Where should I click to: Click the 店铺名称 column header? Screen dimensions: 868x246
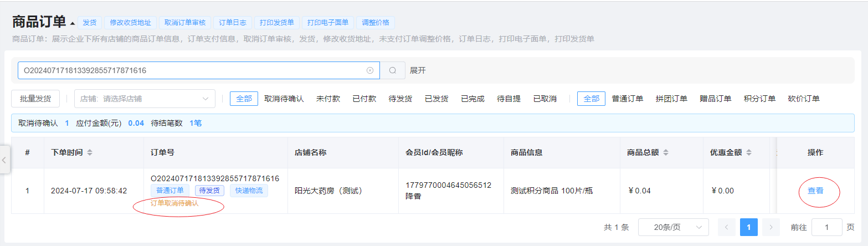coord(310,152)
